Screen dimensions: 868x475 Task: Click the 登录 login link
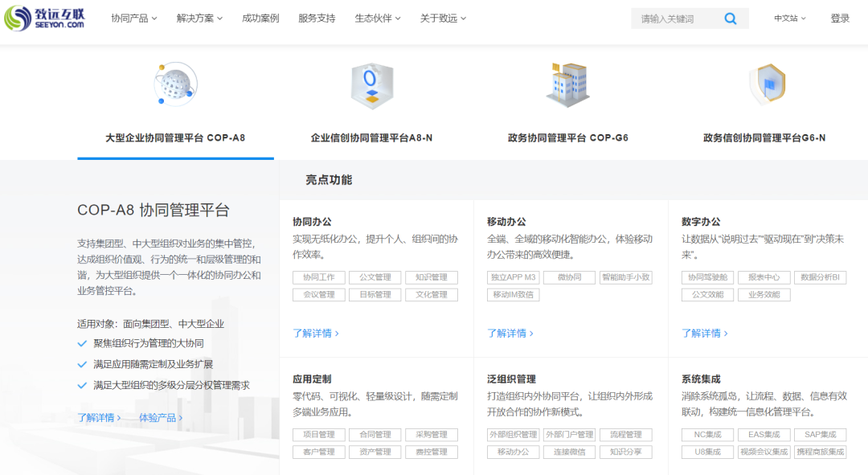click(x=840, y=18)
